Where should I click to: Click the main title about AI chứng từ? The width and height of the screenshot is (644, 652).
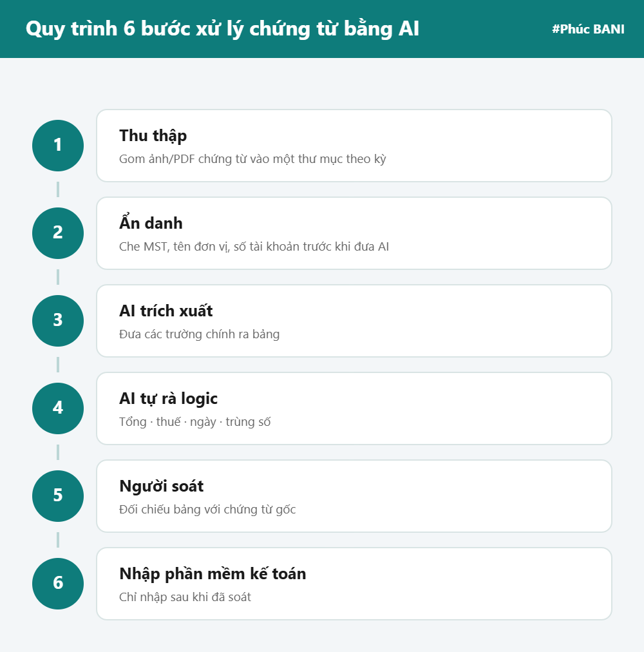click(x=222, y=29)
